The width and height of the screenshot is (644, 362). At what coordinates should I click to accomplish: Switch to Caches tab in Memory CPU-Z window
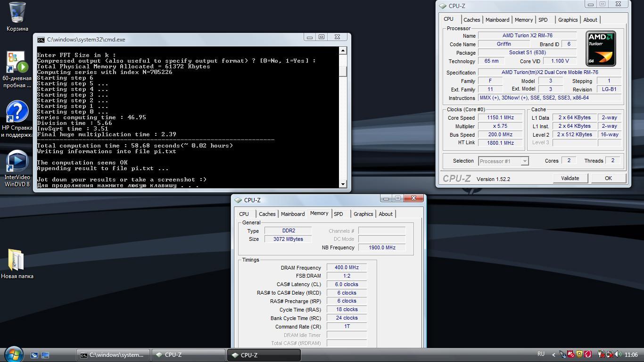coord(267,214)
